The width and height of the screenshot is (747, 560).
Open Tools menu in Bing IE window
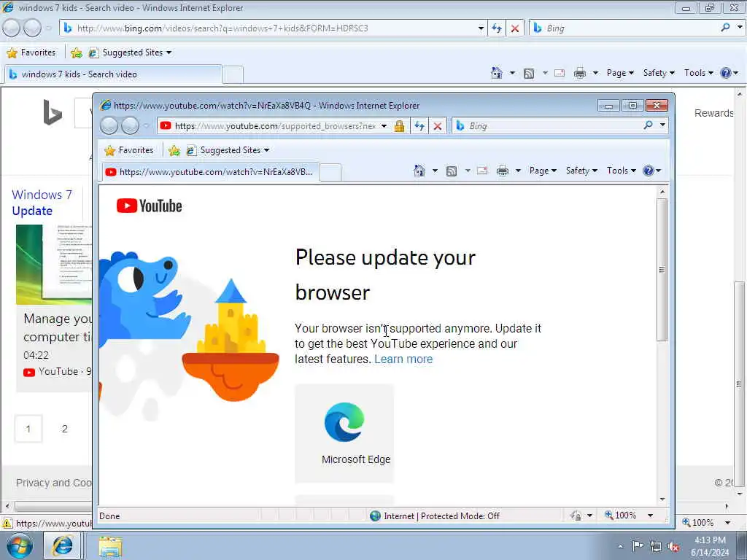click(698, 73)
